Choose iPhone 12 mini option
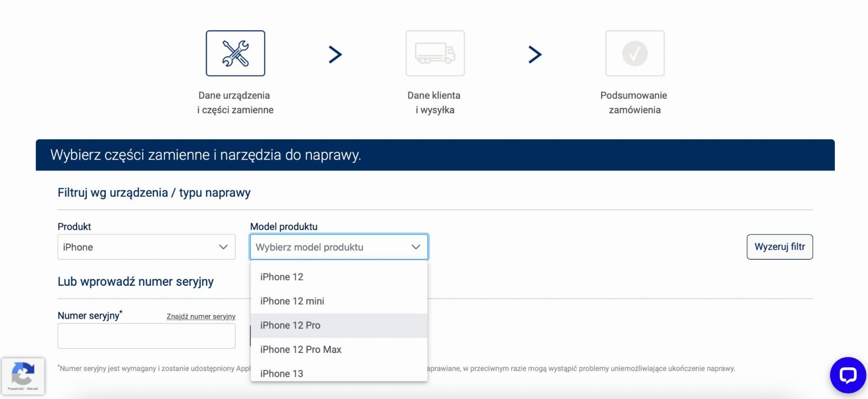 click(339, 301)
